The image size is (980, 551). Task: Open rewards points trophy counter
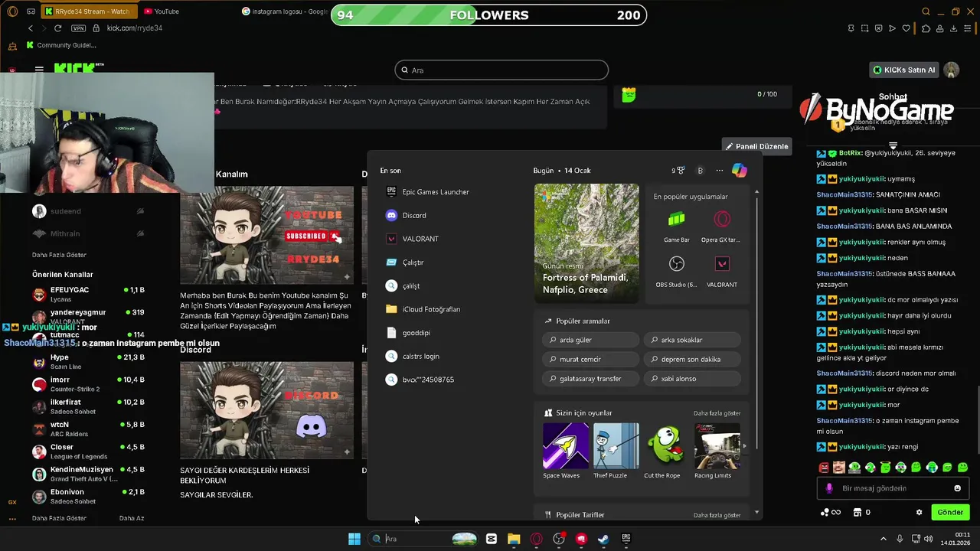[x=678, y=171]
